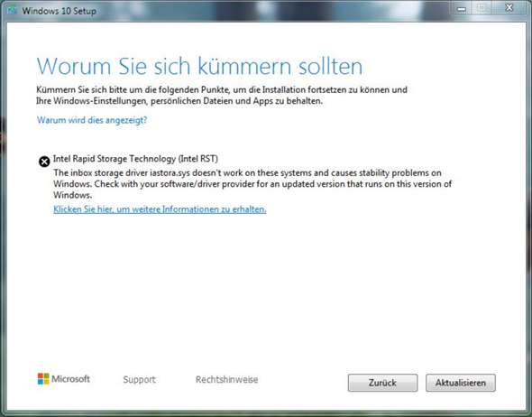This screenshot has height=417, width=532.
Task: Click the Microsoft wordmark text
Action: click(x=70, y=378)
